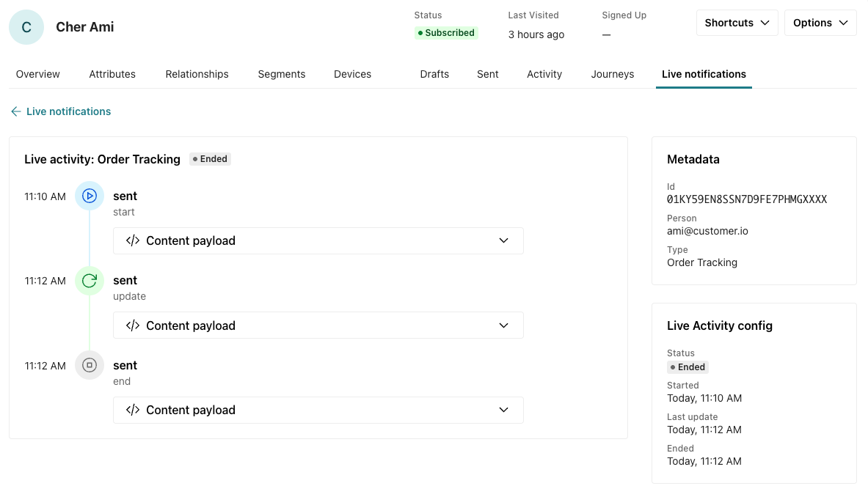Open the Options dropdown
868x497 pixels.
click(820, 23)
